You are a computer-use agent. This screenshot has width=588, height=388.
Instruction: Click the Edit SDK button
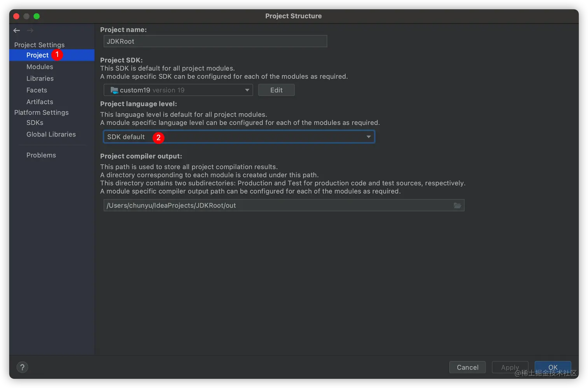(276, 90)
